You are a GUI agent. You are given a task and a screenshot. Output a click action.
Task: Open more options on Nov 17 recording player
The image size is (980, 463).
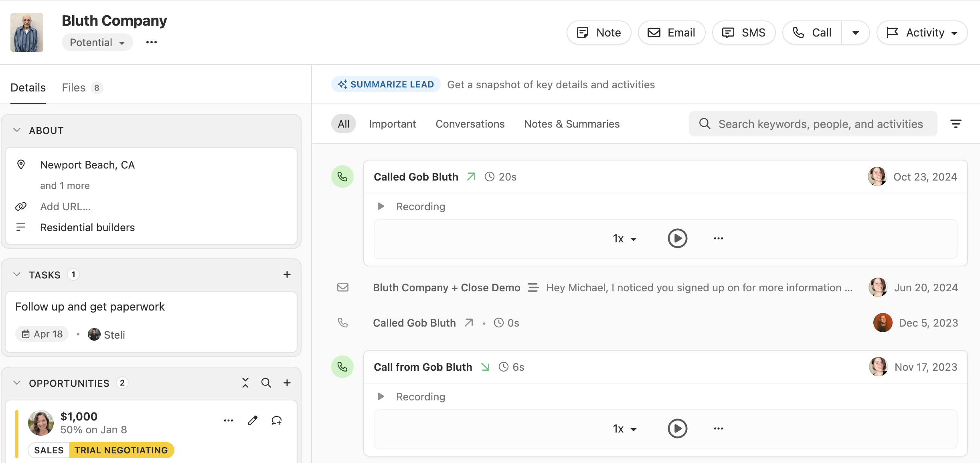(x=719, y=428)
